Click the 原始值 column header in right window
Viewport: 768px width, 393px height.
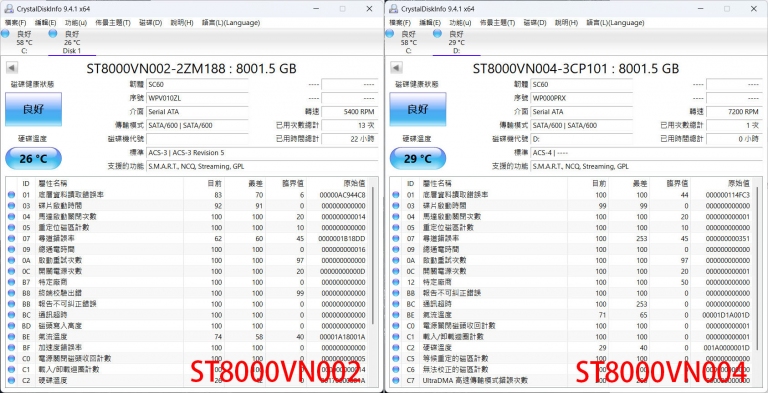pos(740,183)
